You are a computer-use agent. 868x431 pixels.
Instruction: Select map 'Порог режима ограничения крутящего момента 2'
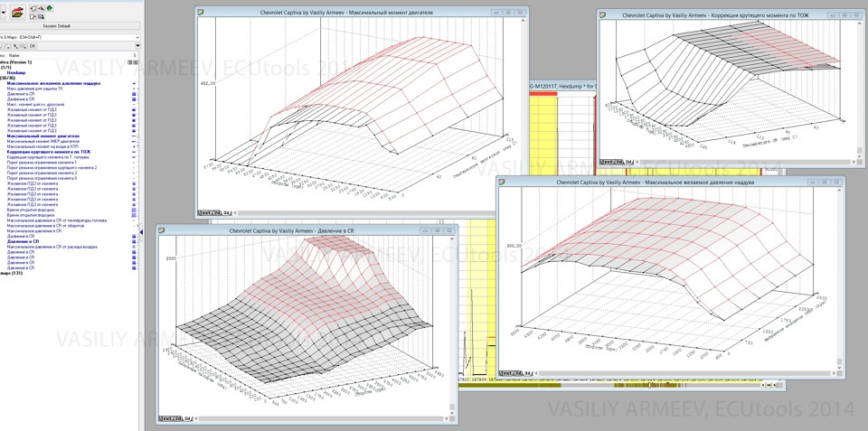pos(52,167)
